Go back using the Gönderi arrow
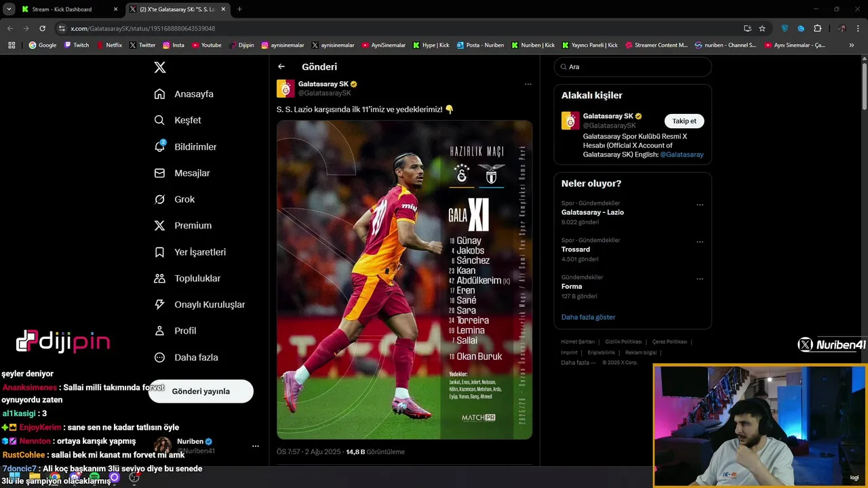The height and width of the screenshot is (488, 868). point(281,66)
